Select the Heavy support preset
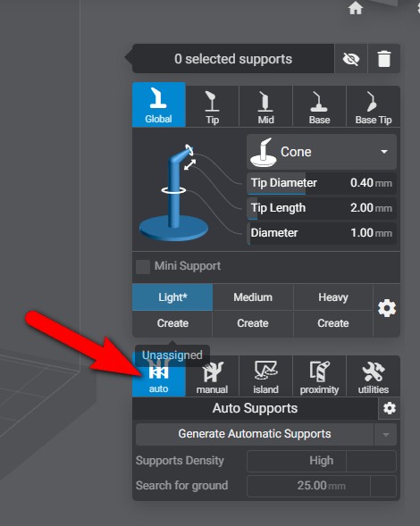This screenshot has width=420, height=526. coord(333,297)
